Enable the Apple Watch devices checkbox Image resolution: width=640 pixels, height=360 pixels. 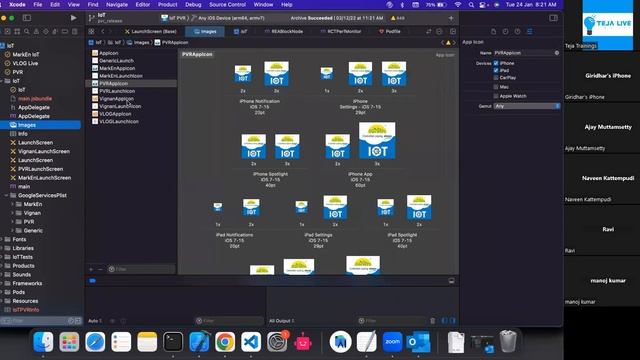[x=496, y=96]
